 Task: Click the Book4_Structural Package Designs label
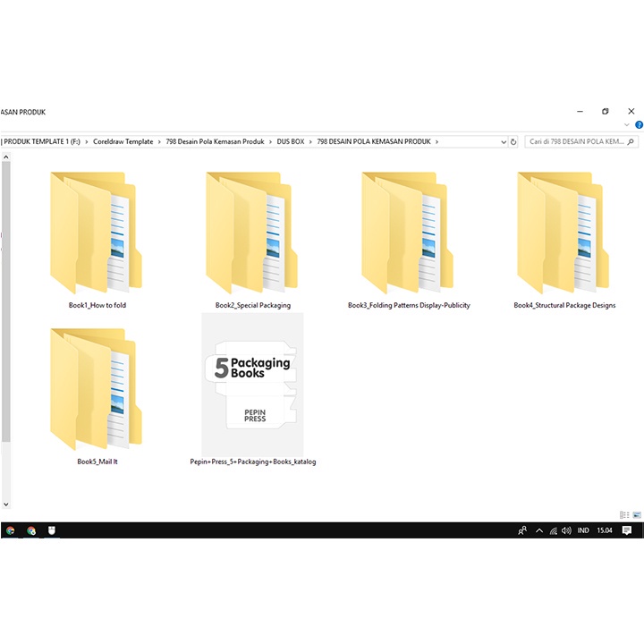point(564,305)
